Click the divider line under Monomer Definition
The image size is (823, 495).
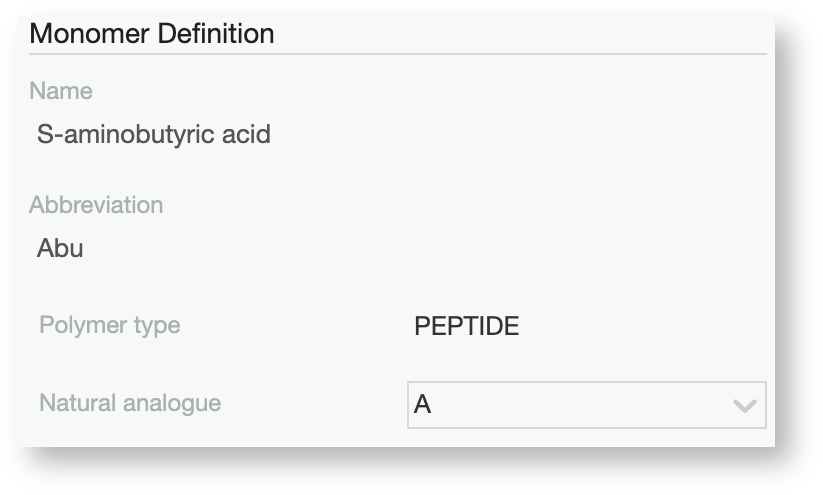pos(400,54)
